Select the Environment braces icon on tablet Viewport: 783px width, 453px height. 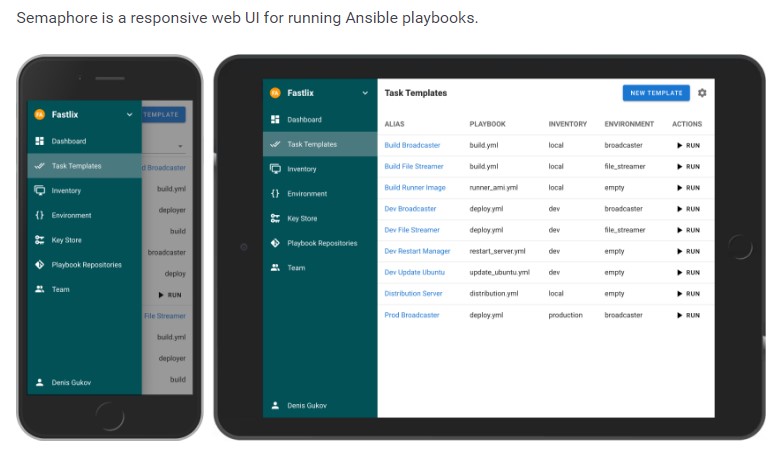(x=275, y=193)
